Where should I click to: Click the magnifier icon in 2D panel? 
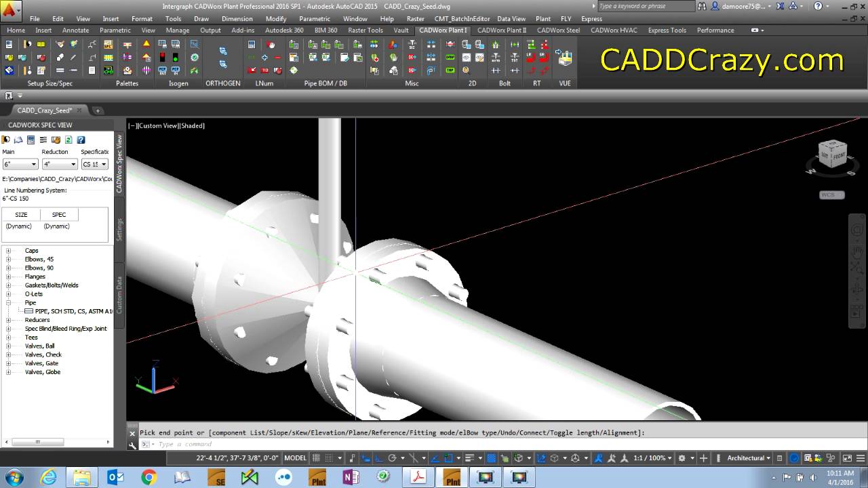[x=466, y=70]
